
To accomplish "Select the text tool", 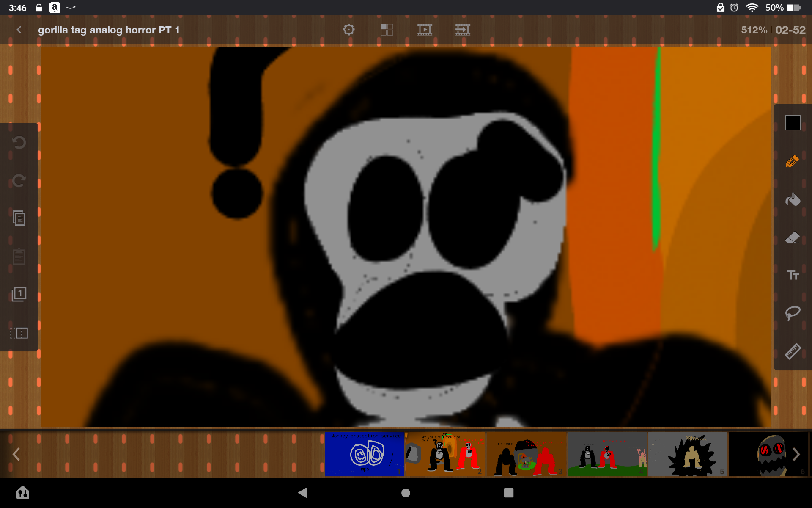I will click(x=793, y=275).
